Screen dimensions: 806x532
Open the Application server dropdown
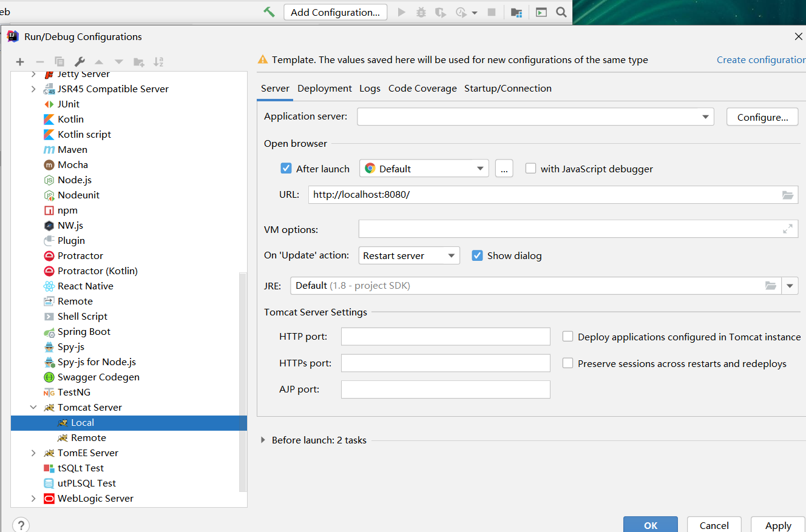(535, 116)
